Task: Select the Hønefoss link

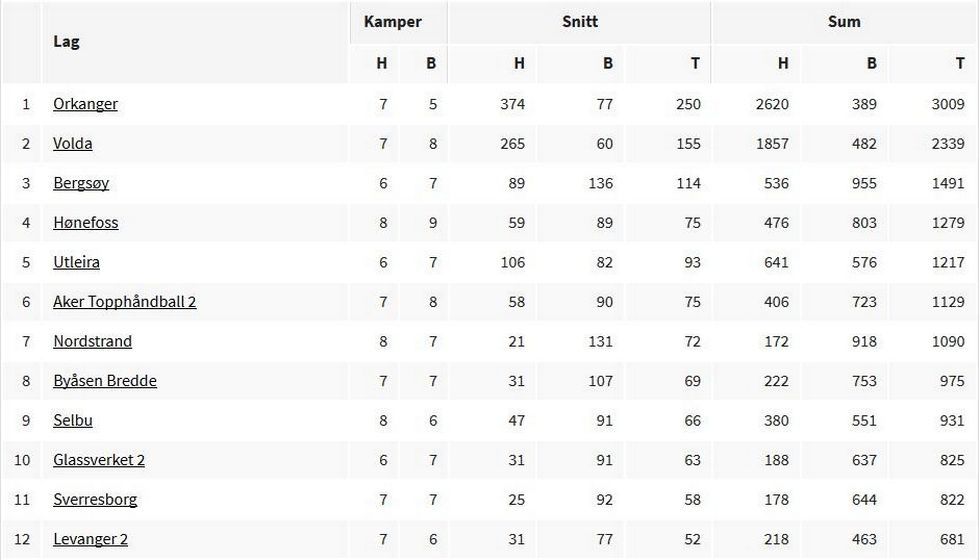Action: coord(85,222)
